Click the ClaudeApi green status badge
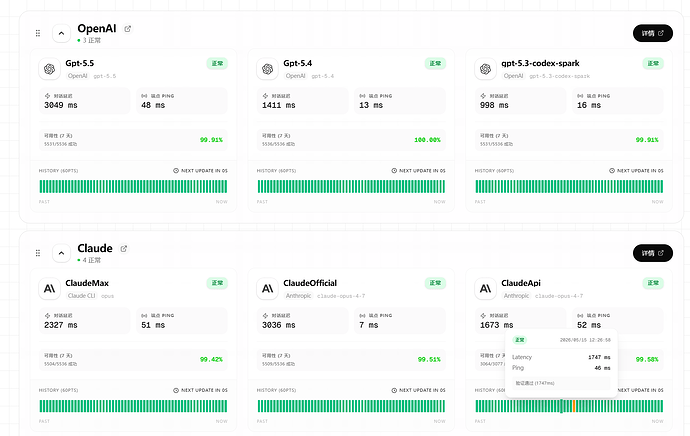 tap(653, 283)
